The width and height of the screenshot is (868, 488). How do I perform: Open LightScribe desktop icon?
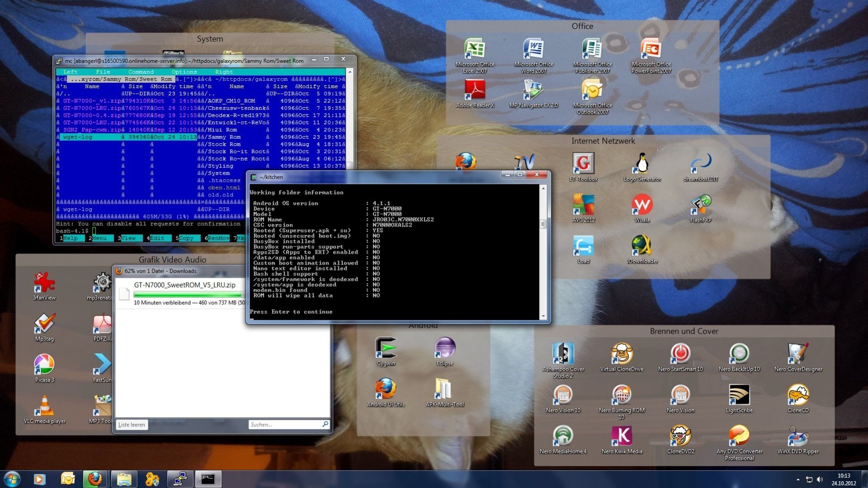pyautogui.click(x=739, y=398)
